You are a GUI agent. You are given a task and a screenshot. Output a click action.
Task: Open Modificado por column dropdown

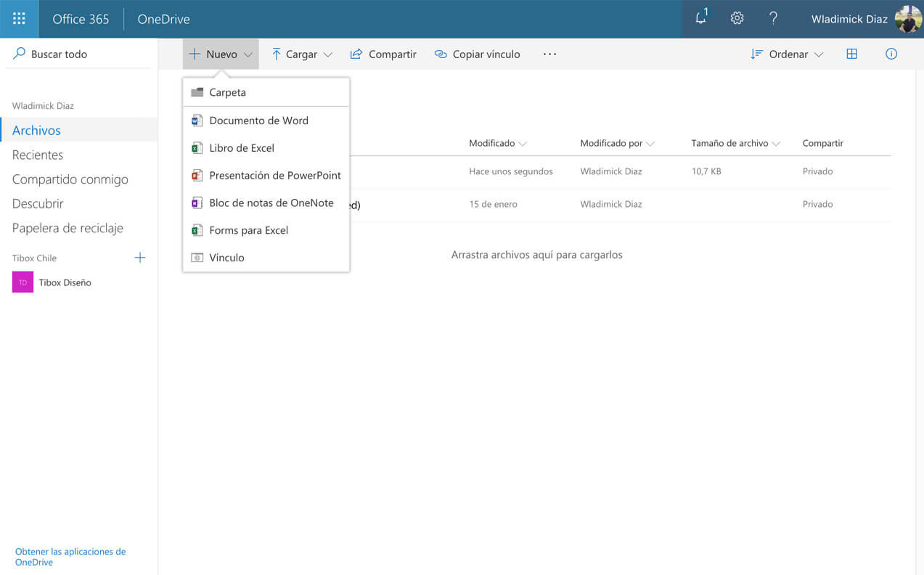(650, 144)
